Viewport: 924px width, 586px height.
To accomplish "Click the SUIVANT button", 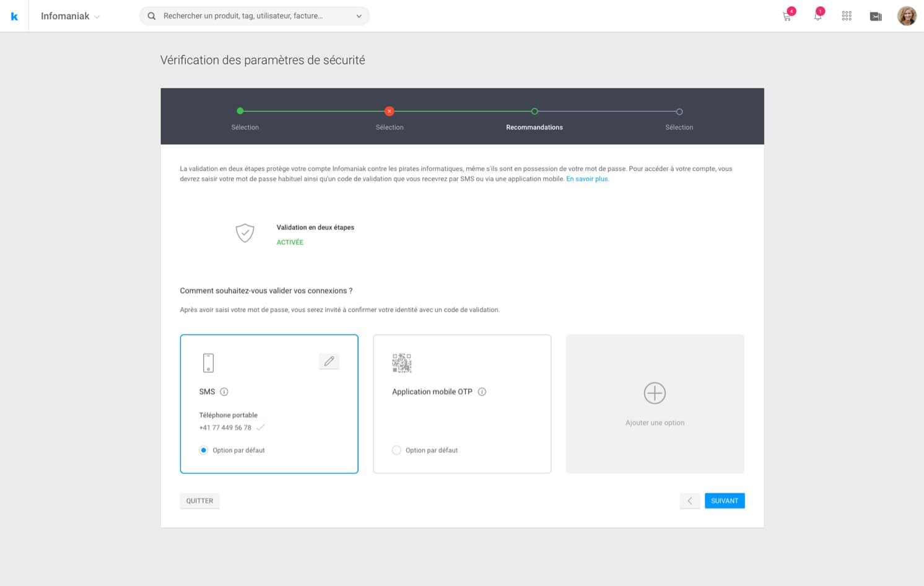I will (x=724, y=501).
